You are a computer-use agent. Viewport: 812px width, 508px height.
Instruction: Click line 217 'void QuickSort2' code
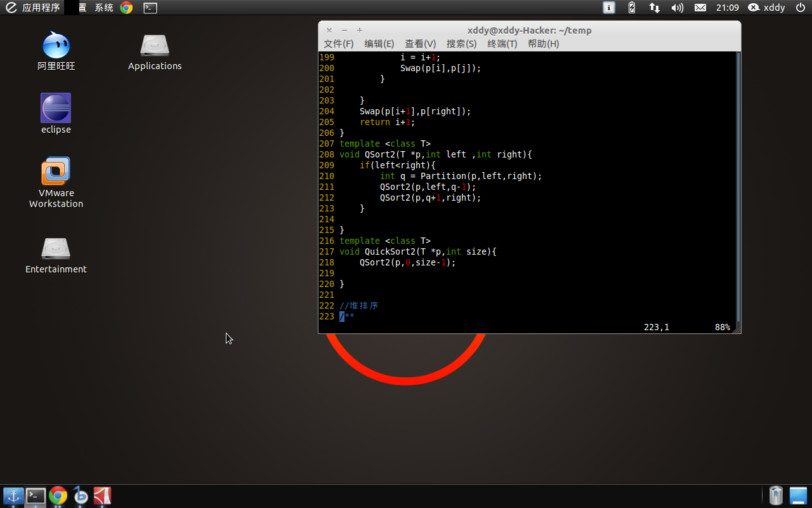tap(418, 251)
